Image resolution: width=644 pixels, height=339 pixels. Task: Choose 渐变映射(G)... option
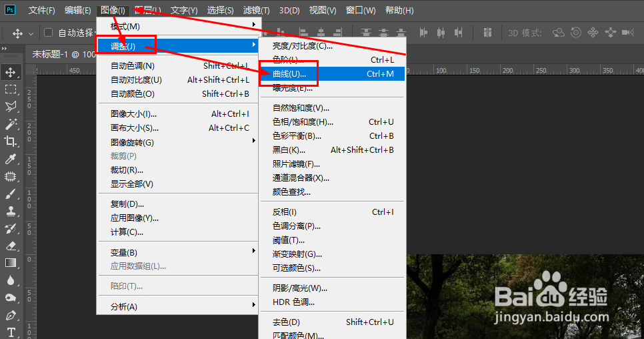click(x=333, y=254)
